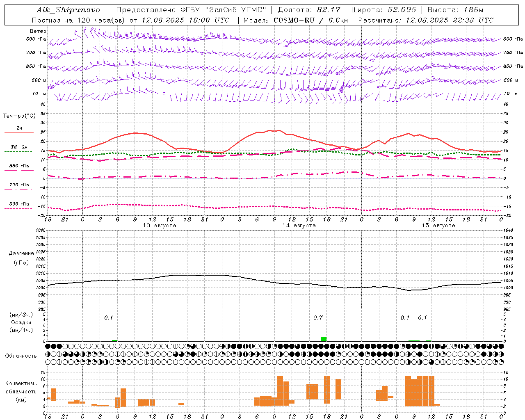The height and width of the screenshot is (420, 525).
Task: Click the model label "COSMO-RU / 6.6км"
Action: click(x=311, y=20)
